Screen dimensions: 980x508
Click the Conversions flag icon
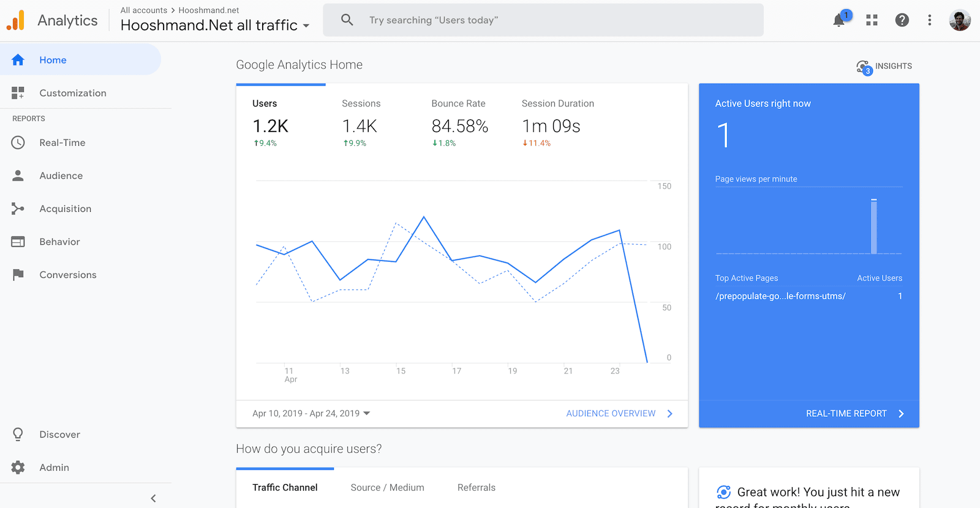tap(18, 275)
